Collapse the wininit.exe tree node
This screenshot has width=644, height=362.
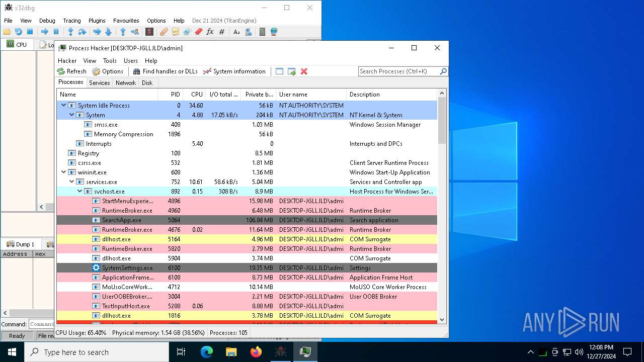pos(63,172)
